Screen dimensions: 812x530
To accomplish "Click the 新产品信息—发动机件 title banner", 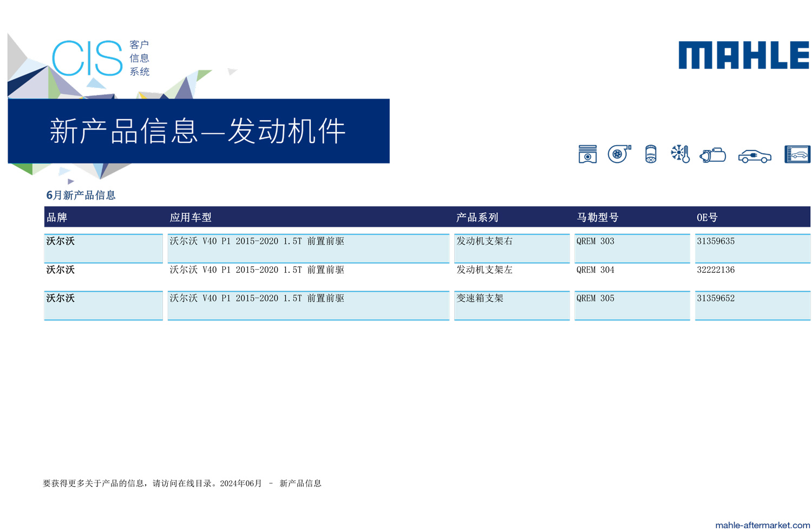I will click(199, 131).
